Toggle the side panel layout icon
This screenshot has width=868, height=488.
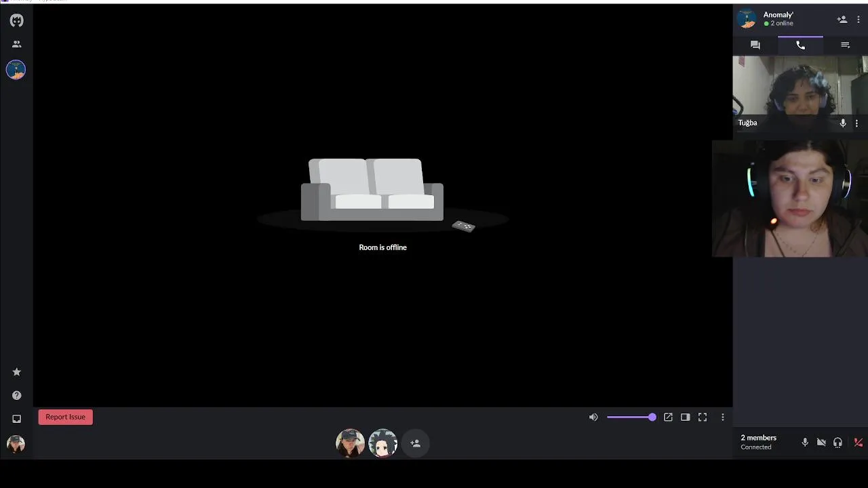[x=686, y=418]
